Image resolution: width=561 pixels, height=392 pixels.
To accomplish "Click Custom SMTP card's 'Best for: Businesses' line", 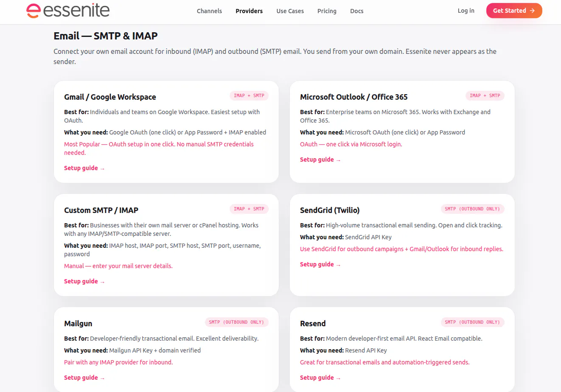I will (161, 230).
